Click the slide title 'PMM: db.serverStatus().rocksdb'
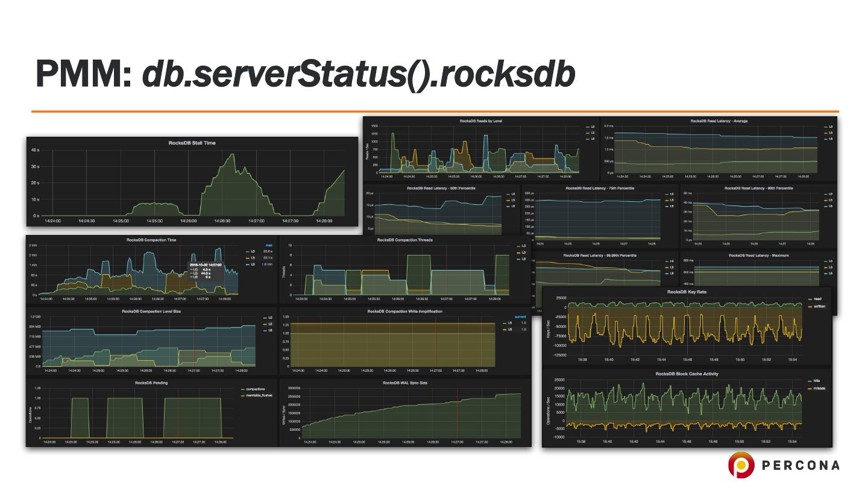868x488 pixels. tap(306, 74)
